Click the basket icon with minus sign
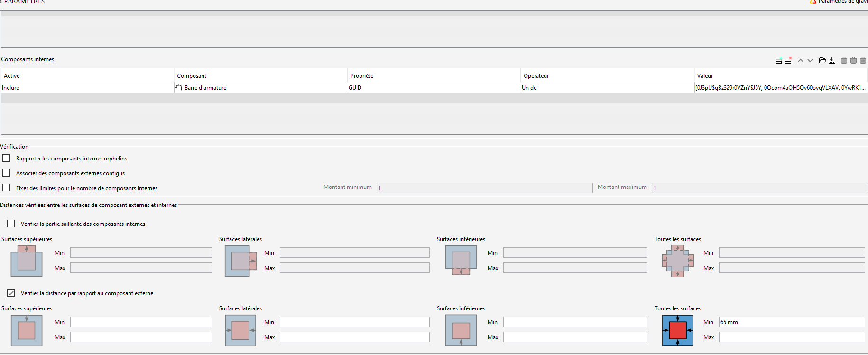The height and width of the screenshot is (355, 868). (x=853, y=60)
